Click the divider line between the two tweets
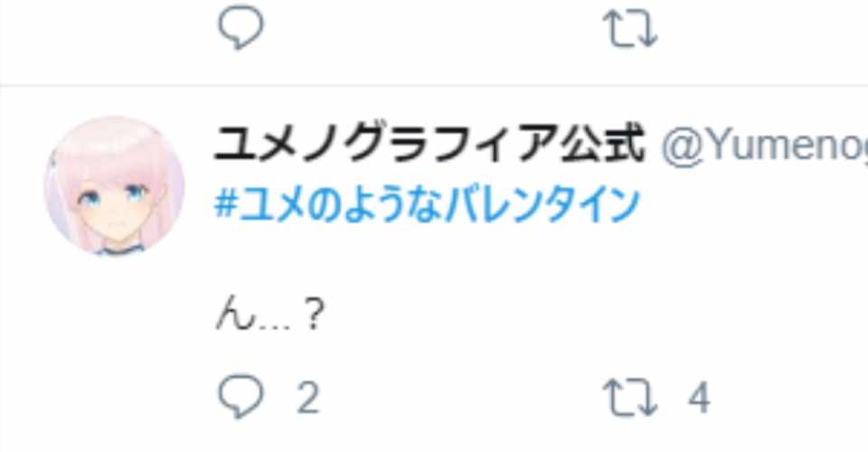The image size is (868, 452). pyautogui.click(x=434, y=85)
